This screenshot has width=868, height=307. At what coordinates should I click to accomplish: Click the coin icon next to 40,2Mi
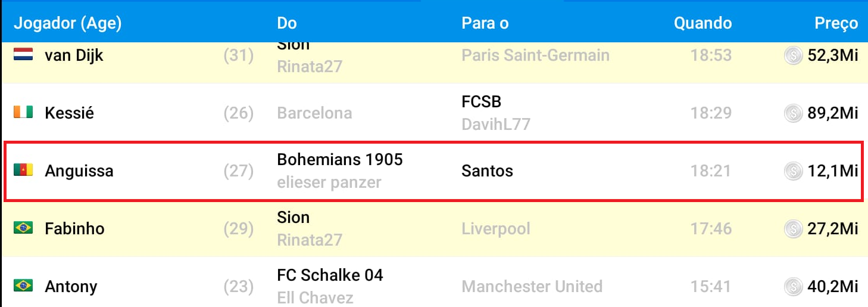[793, 286]
